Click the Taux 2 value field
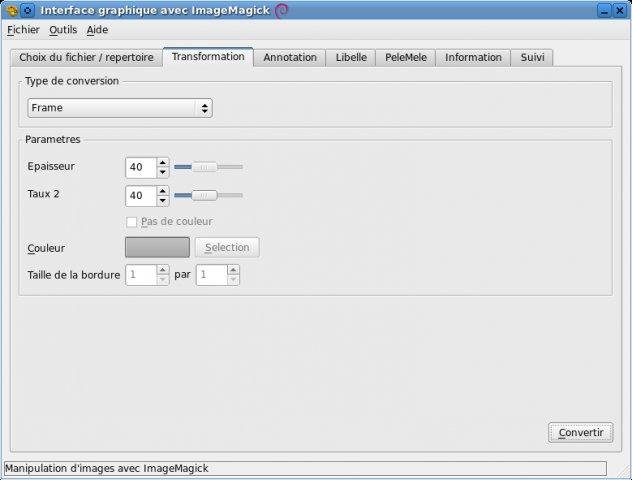The image size is (632, 480). [x=141, y=196]
